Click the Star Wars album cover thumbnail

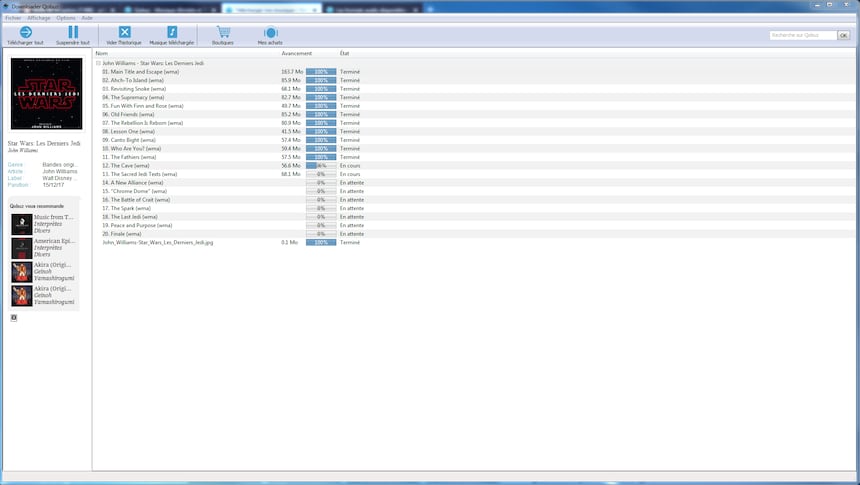click(x=47, y=94)
